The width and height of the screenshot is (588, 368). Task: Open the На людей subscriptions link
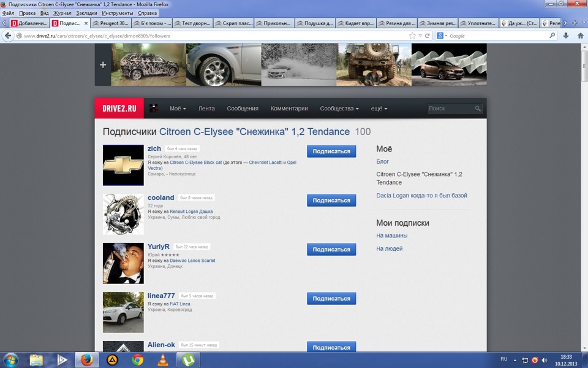[x=390, y=248]
